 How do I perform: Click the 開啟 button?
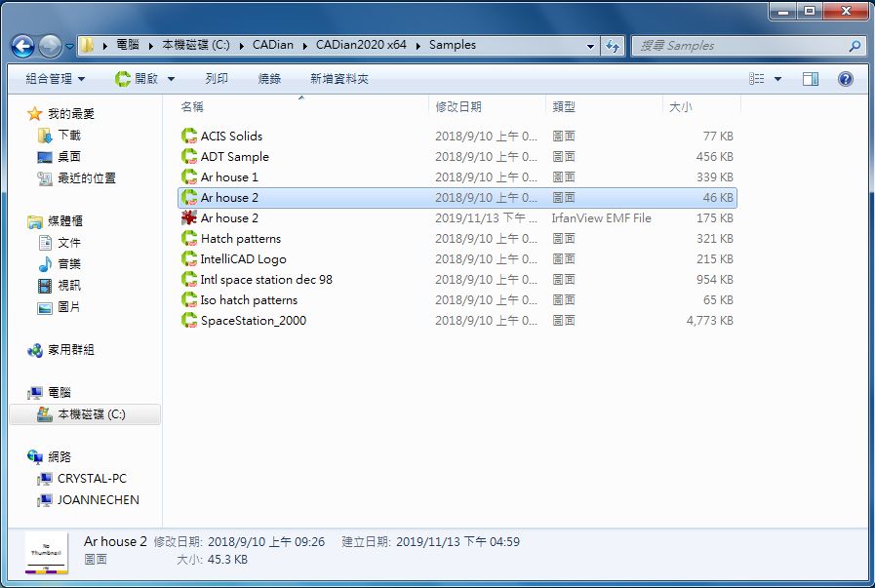pyautogui.click(x=137, y=79)
